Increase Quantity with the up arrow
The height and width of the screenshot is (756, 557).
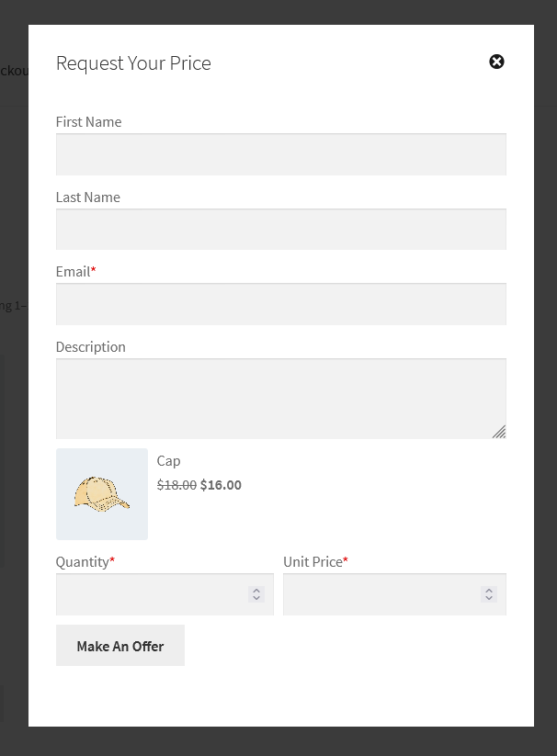pyautogui.click(x=257, y=591)
